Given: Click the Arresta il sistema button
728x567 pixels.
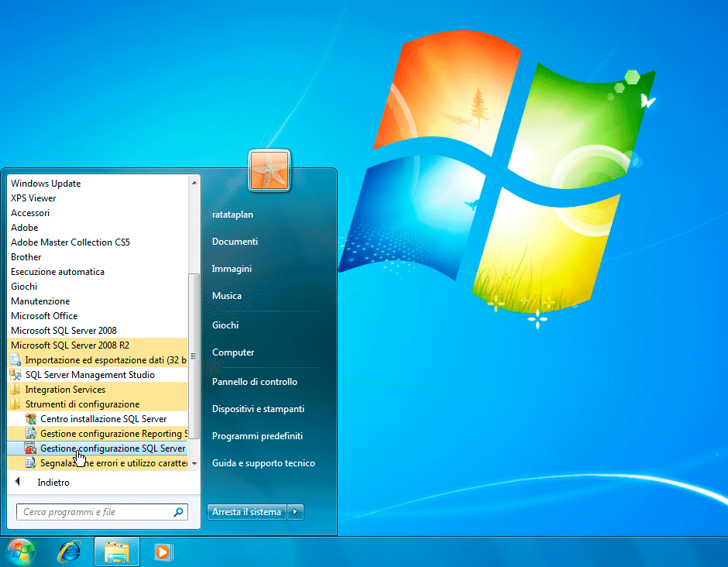Looking at the screenshot, I should [x=246, y=512].
